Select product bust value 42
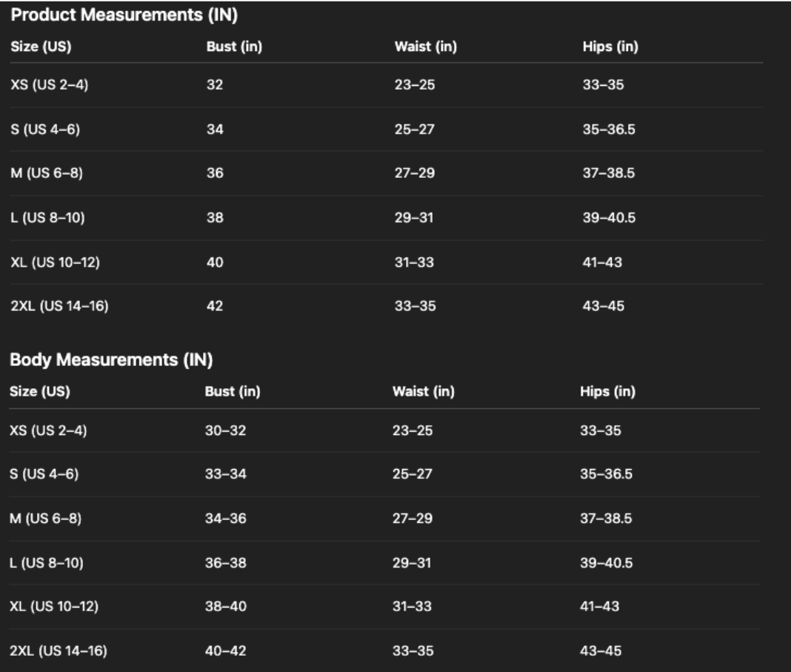Image resolution: width=791 pixels, height=672 pixels. tap(214, 307)
